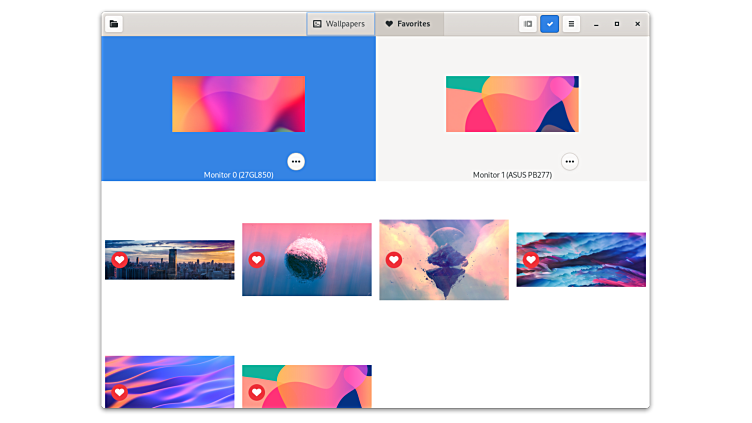This screenshot has width=752, height=423.
Task: Toggle the heart on the blue-red mountains wallpaper
Action: point(530,260)
